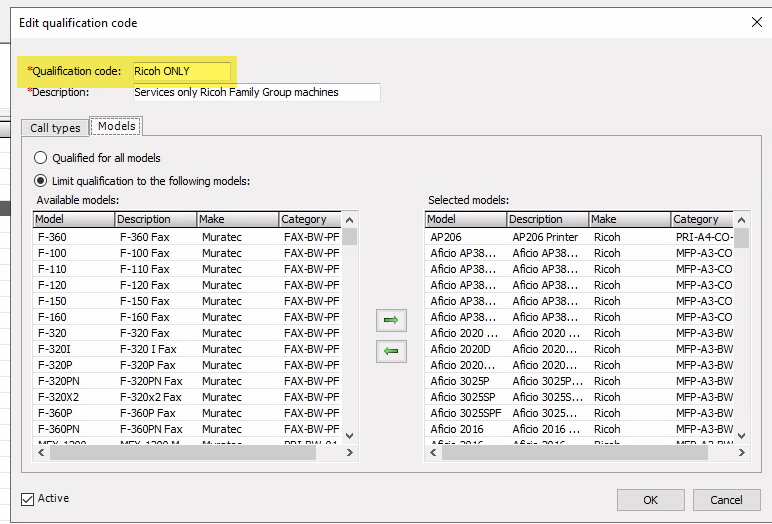Viewport: 772px width, 524px height.
Task: Click into the Qualification code field
Action: [182, 71]
